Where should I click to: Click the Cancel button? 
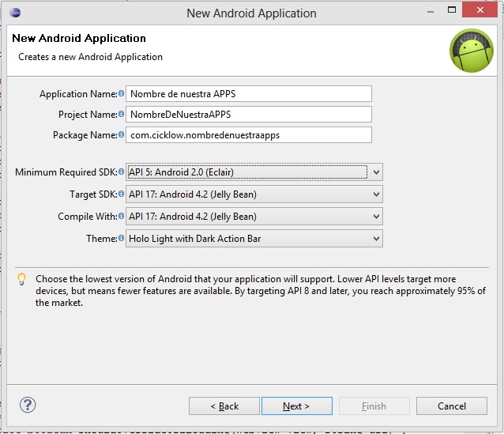(x=452, y=406)
